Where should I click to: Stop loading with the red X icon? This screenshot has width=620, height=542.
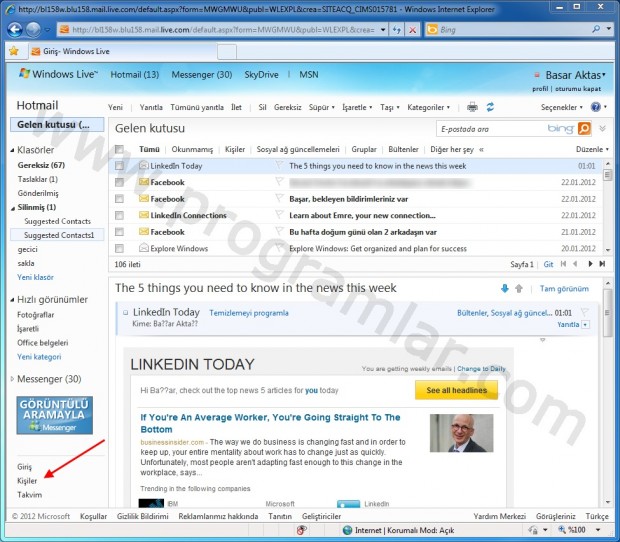pyautogui.click(x=412, y=30)
